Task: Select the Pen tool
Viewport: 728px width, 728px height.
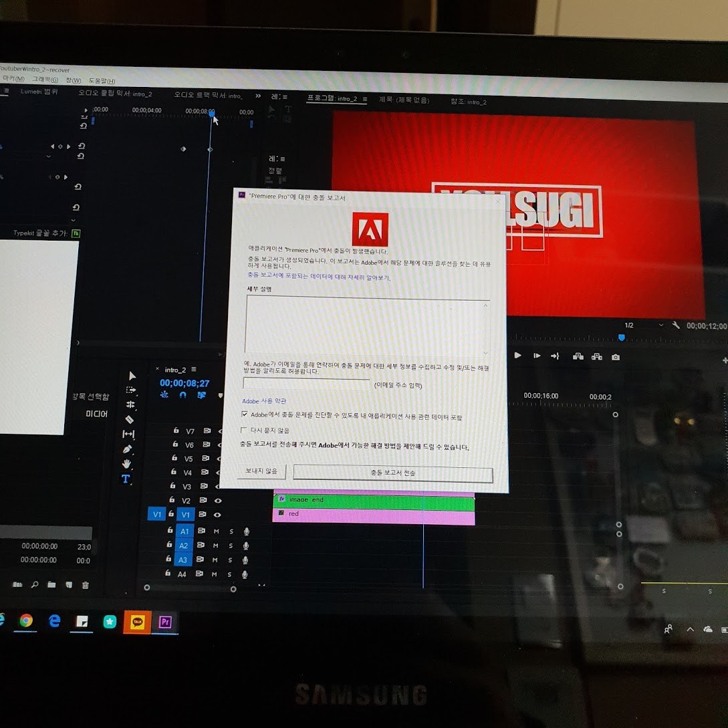Action: (x=127, y=449)
